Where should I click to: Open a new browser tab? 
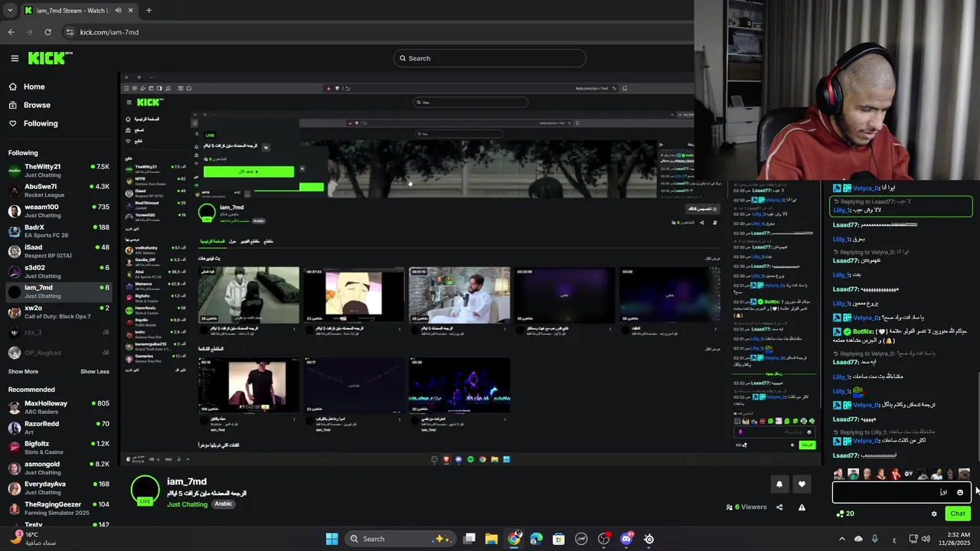(x=149, y=11)
